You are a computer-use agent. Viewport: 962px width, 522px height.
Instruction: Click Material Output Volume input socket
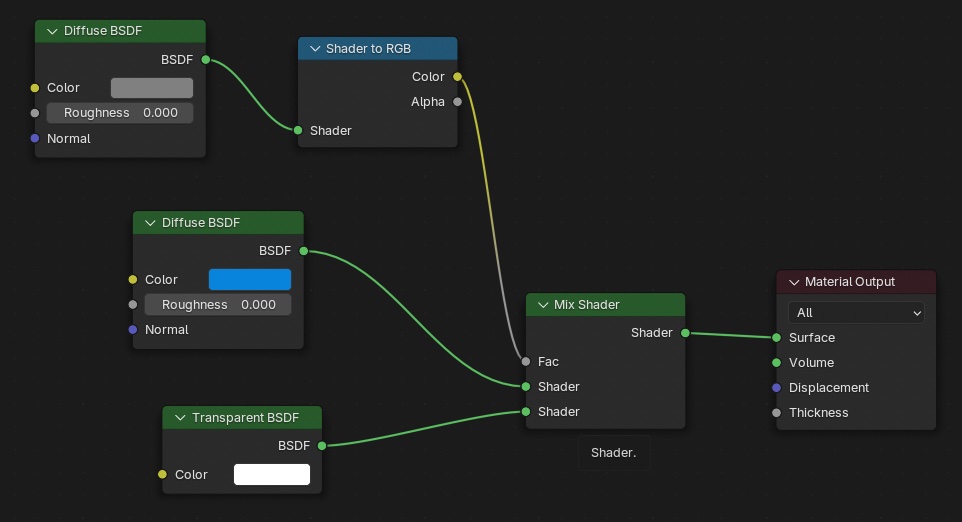click(x=776, y=363)
